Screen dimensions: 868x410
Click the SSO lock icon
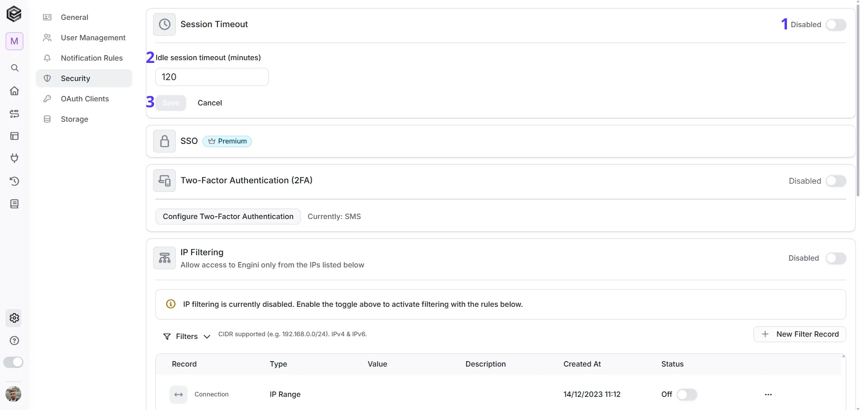[x=164, y=141]
